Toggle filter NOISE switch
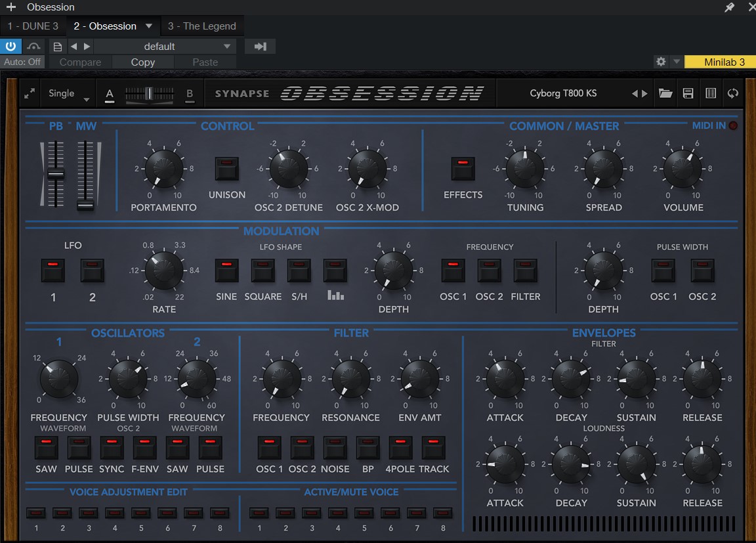 click(335, 448)
